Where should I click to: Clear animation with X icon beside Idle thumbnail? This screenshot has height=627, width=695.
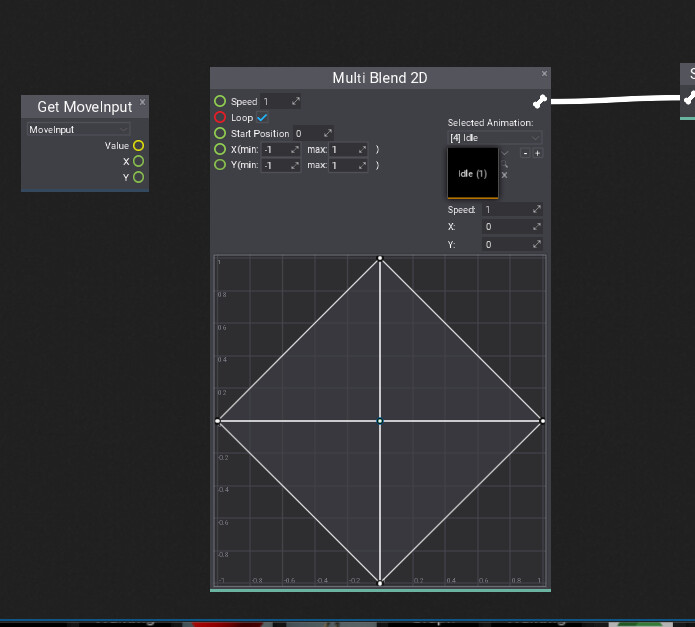pos(505,175)
